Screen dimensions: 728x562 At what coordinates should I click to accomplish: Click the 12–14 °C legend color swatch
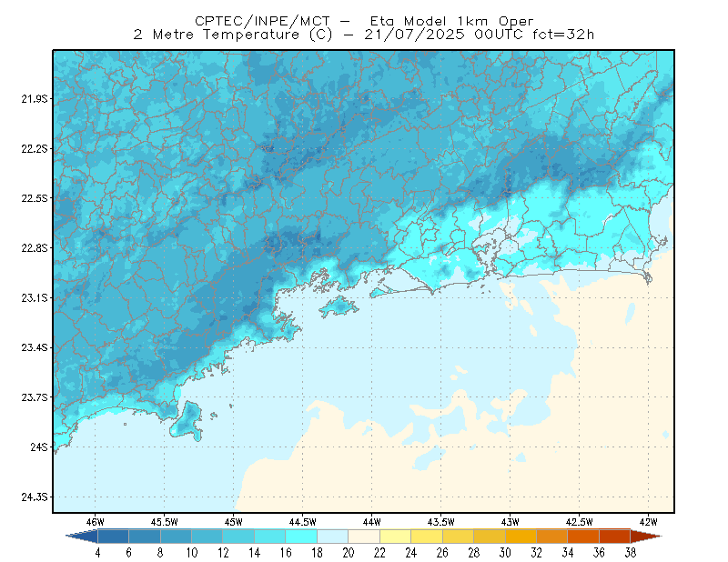click(238, 537)
